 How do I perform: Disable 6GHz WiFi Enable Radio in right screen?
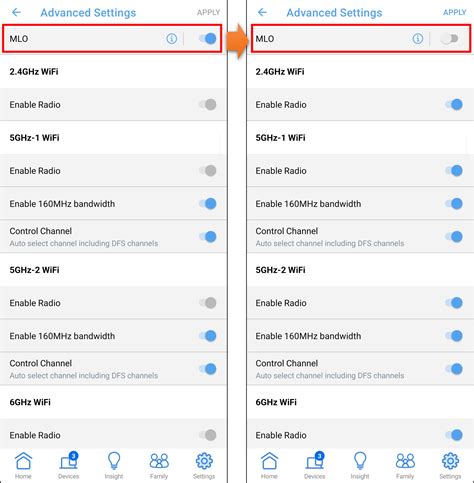tap(454, 435)
